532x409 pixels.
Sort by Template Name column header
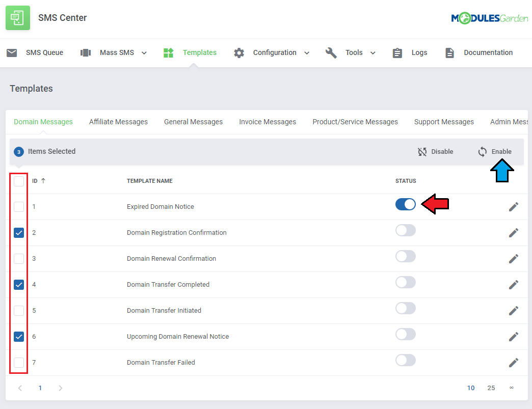click(150, 181)
